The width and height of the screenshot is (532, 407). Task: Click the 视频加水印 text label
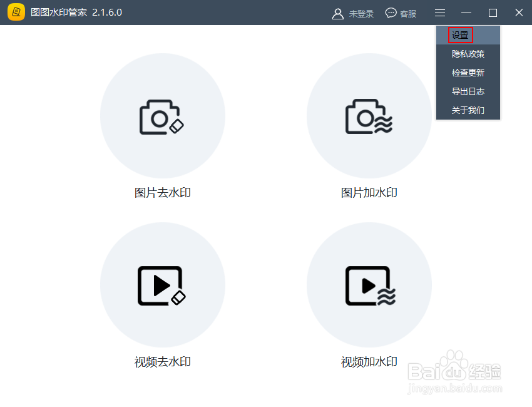(x=369, y=361)
